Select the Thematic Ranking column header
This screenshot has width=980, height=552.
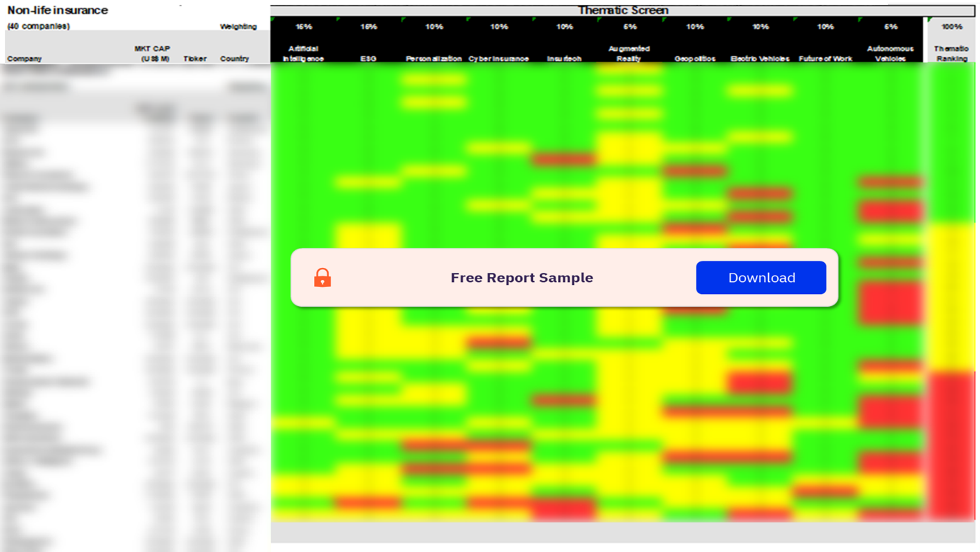coord(952,53)
